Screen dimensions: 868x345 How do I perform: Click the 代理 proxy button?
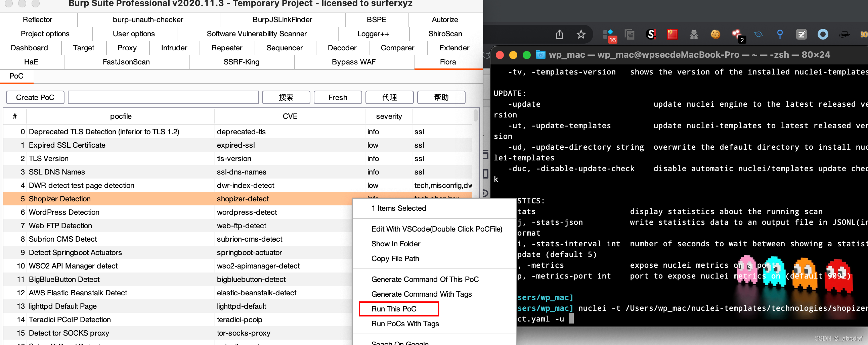pos(390,98)
